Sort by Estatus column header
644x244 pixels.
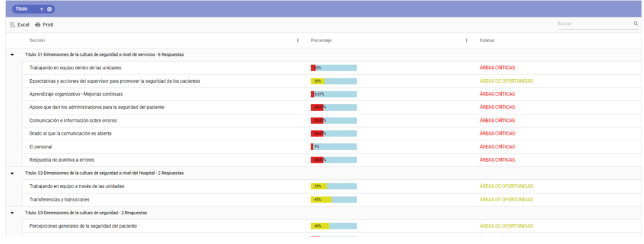(x=487, y=40)
